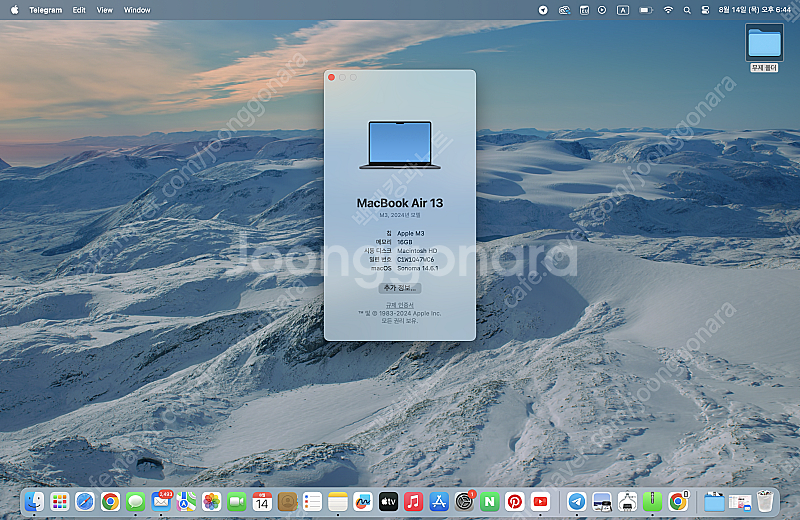The height and width of the screenshot is (520, 800).
Task: Open Calendar showing the 14th
Action: pos(262,502)
